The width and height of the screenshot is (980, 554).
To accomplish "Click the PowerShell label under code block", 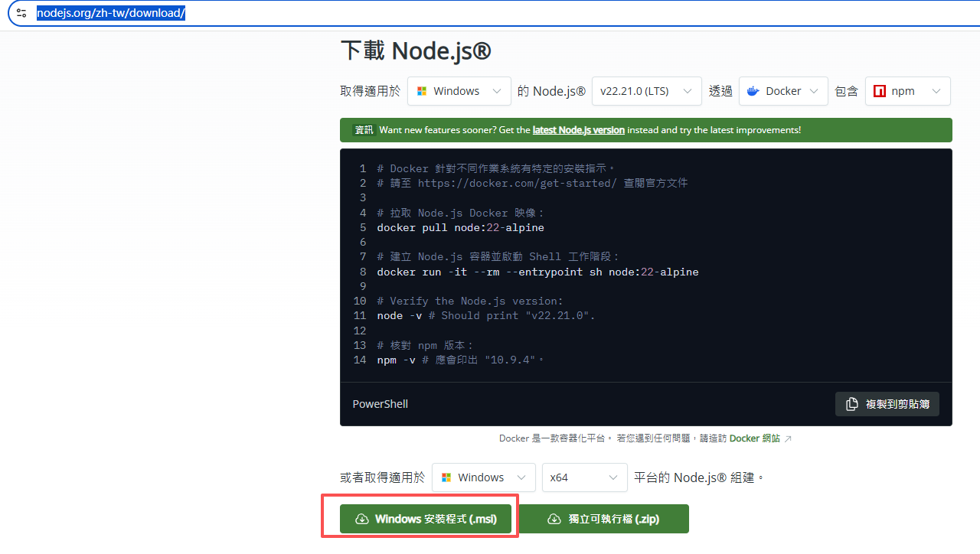I will tap(381, 404).
